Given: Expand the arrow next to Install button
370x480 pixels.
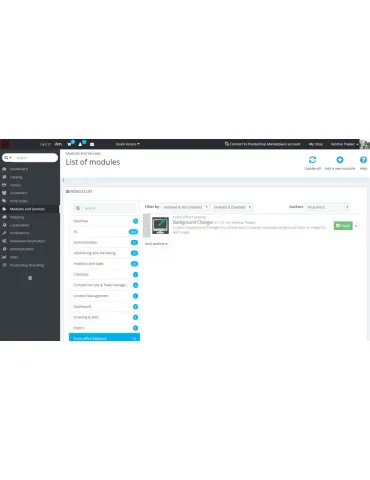Looking at the screenshot, I should [356, 226].
